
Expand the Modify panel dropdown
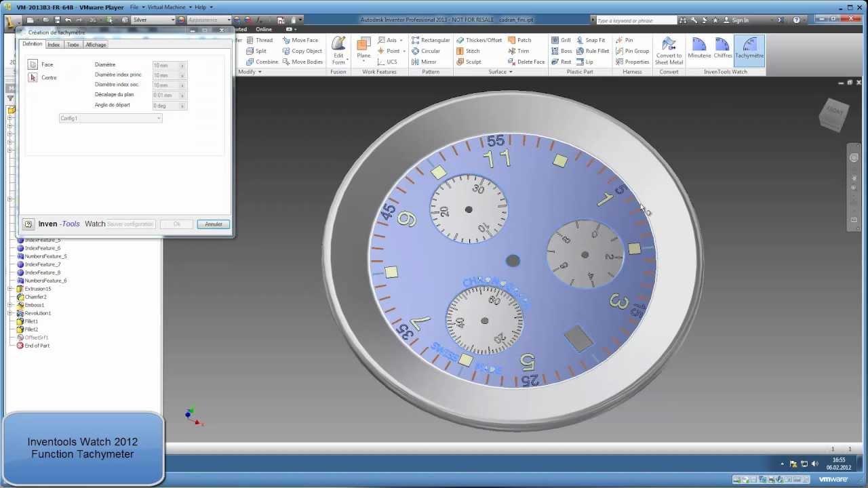click(250, 72)
